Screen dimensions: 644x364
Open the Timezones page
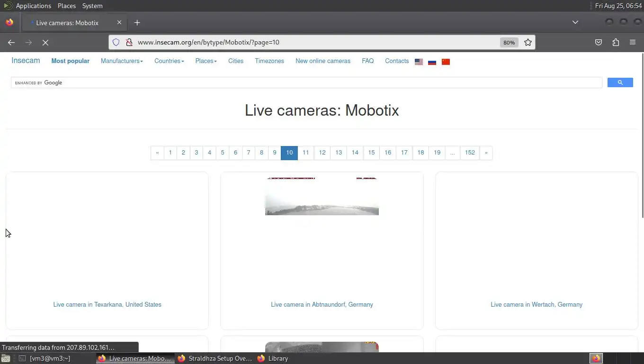[269, 61]
